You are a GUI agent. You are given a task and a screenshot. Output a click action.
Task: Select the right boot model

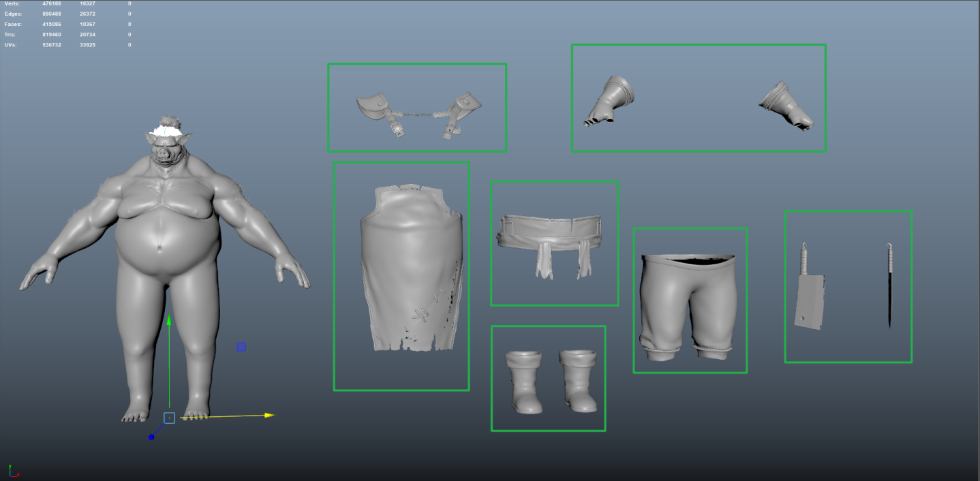point(578,382)
